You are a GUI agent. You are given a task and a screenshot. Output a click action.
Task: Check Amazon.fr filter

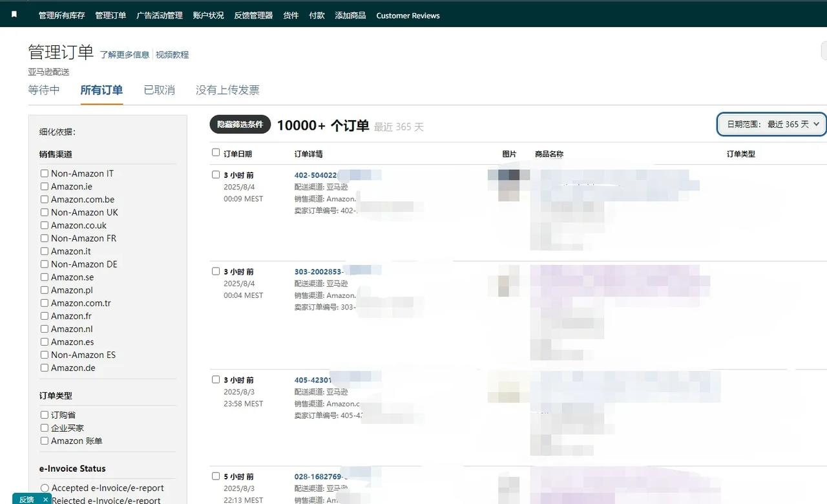click(45, 315)
